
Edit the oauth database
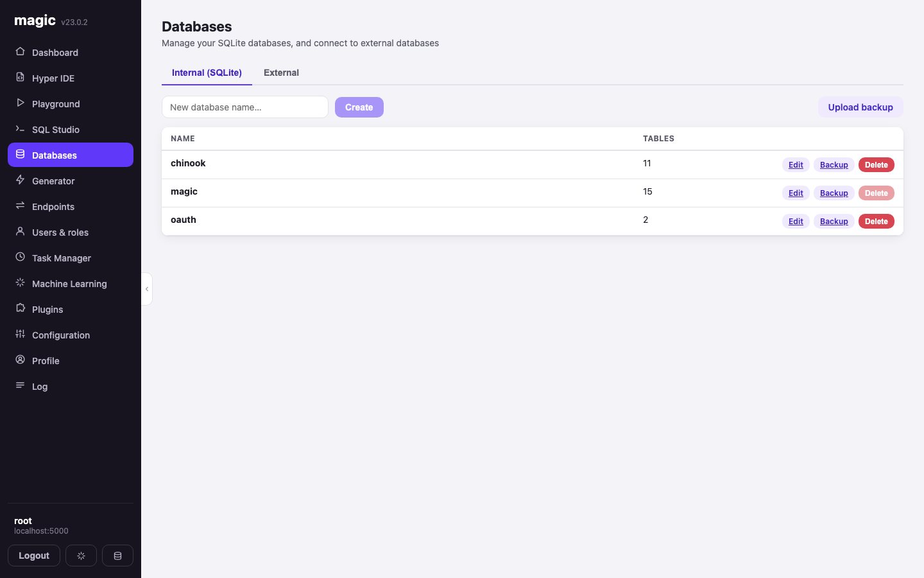coord(796,222)
